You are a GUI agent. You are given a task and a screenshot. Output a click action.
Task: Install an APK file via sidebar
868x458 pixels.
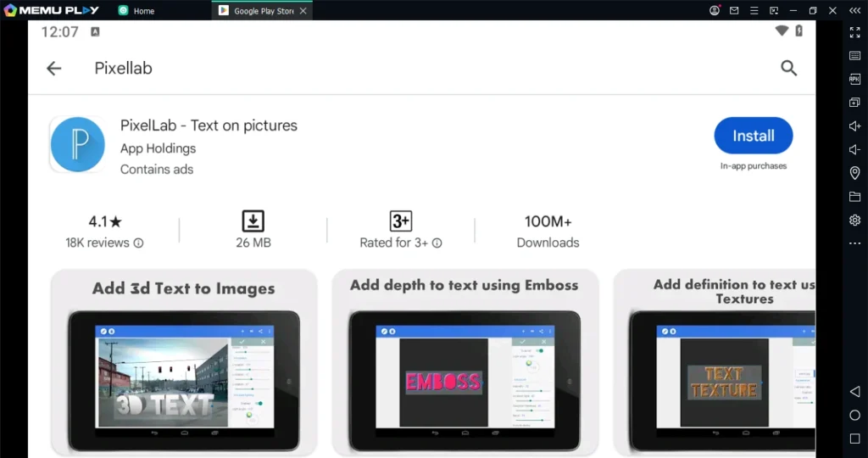click(854, 79)
